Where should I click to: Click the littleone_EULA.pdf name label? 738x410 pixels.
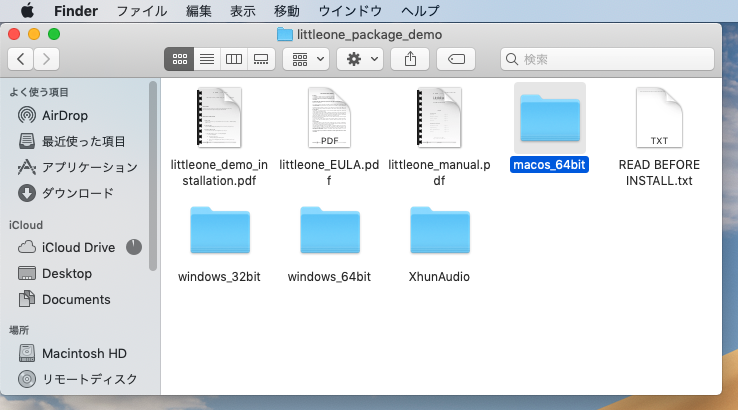(x=329, y=173)
